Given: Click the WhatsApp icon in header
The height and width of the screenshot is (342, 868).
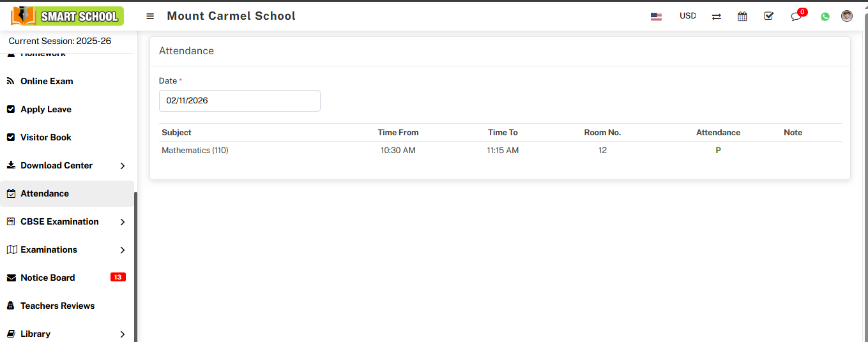Looking at the screenshot, I should (x=825, y=17).
